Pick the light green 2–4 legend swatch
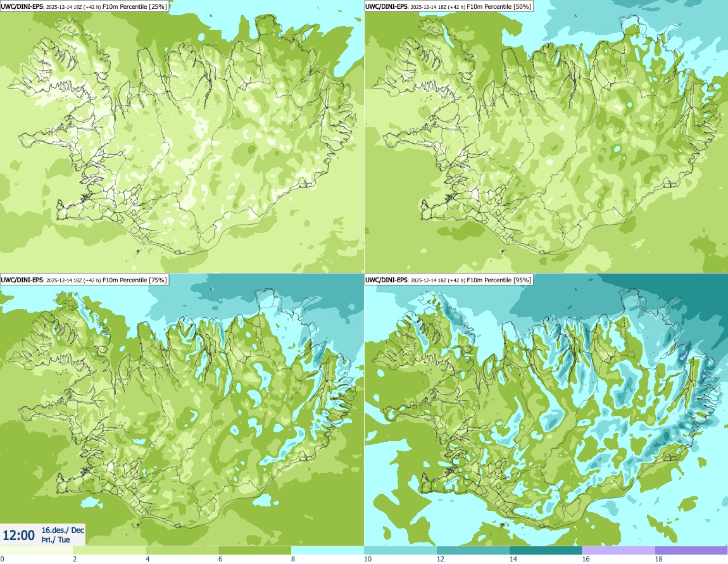 109,551
